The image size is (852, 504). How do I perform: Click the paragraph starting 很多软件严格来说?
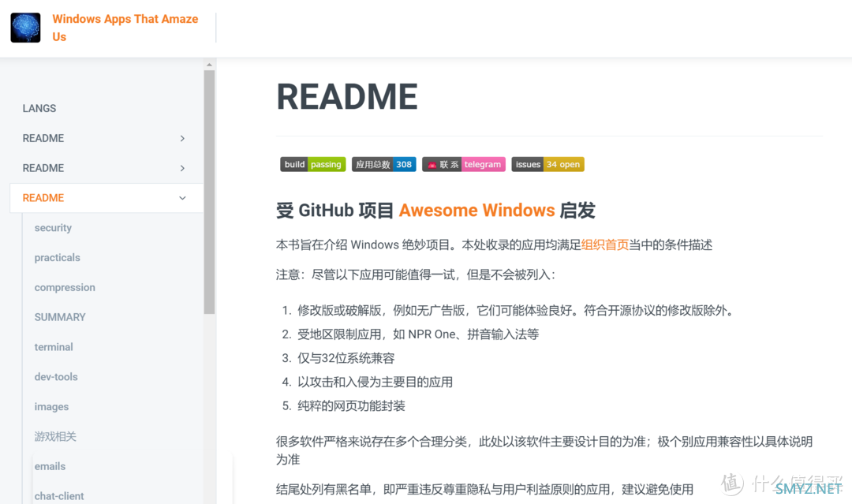(544, 450)
